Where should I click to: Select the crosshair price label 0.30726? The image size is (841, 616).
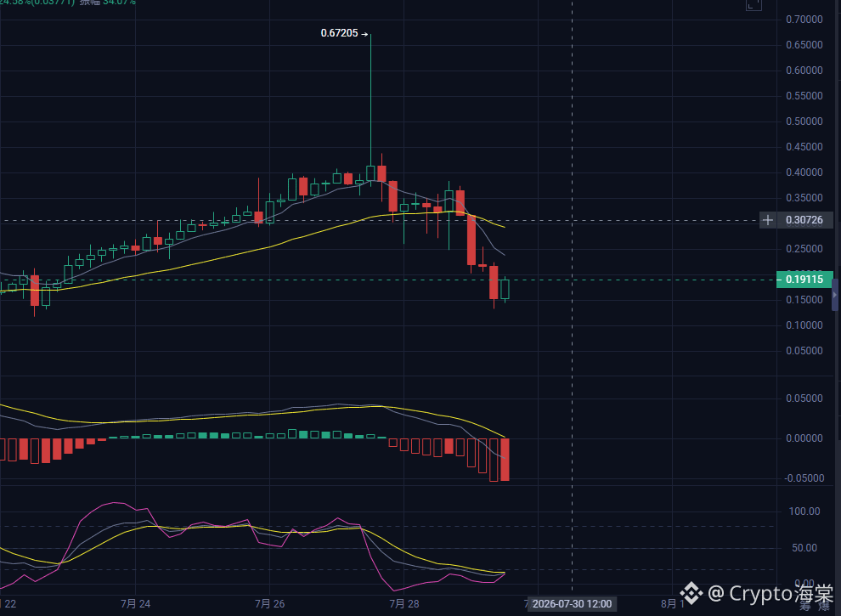point(804,220)
